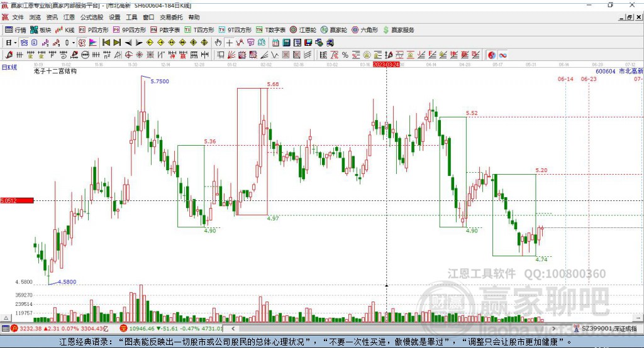Toggle the crosshair cursor tool
The image size is (644, 348).
[x=229, y=43]
